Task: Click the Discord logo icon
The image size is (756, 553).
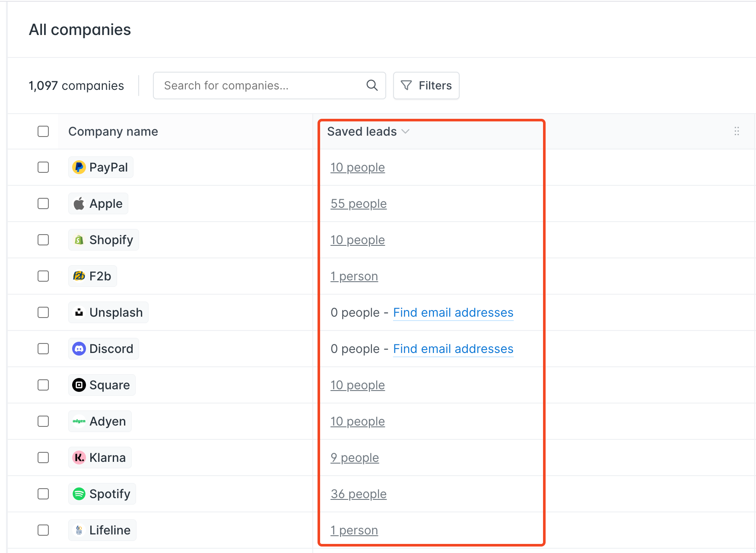Action: [79, 349]
